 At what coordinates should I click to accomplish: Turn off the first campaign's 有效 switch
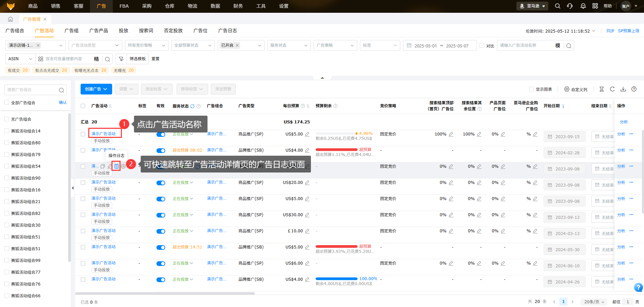click(161, 135)
